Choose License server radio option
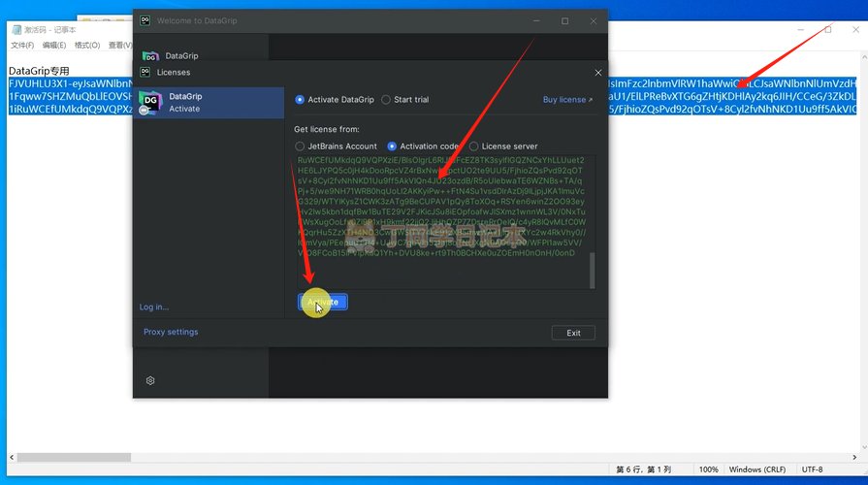The width and height of the screenshot is (868, 485). tap(474, 146)
